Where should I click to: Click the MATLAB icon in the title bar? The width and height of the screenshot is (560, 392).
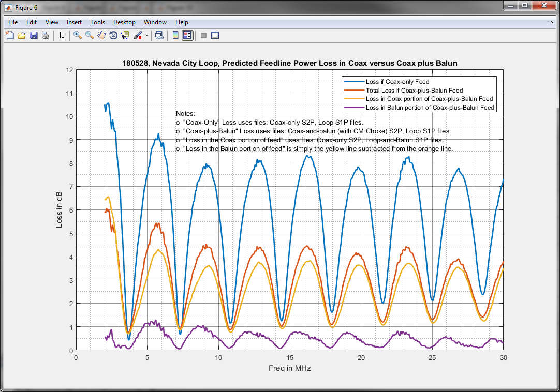click(x=8, y=7)
